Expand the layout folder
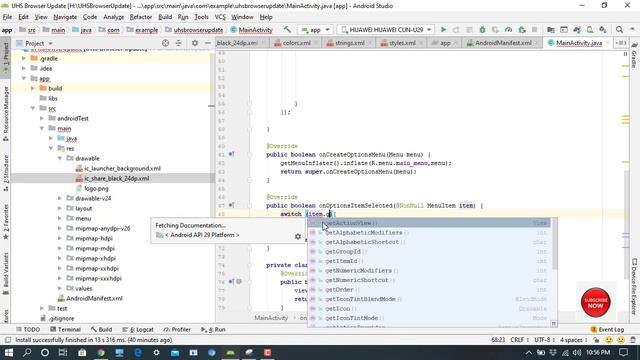The height and width of the screenshot is (360, 640). (60, 208)
